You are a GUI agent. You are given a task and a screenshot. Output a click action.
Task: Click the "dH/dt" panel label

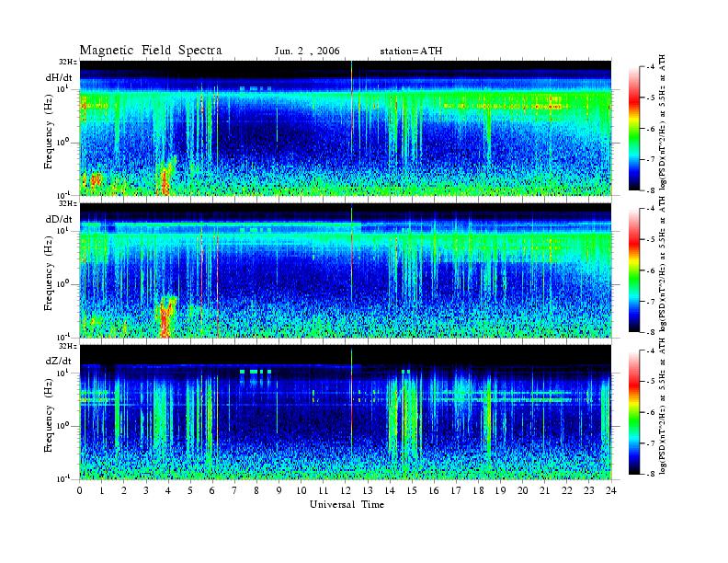[x=59, y=78]
